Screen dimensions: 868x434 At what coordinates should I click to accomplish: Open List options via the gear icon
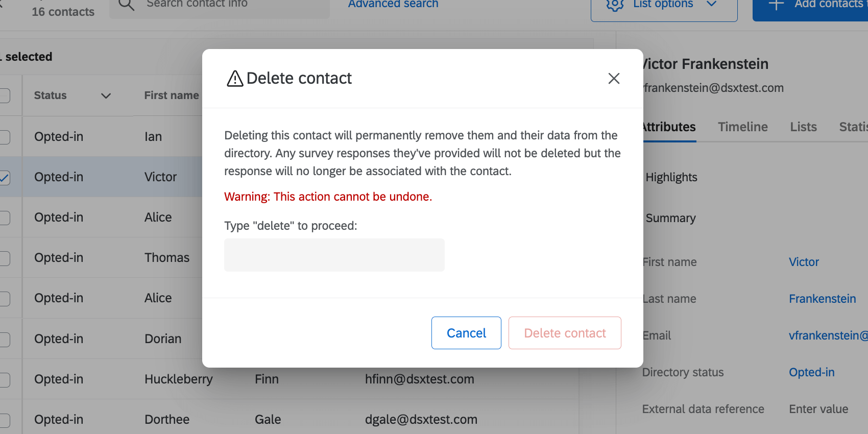615,4
